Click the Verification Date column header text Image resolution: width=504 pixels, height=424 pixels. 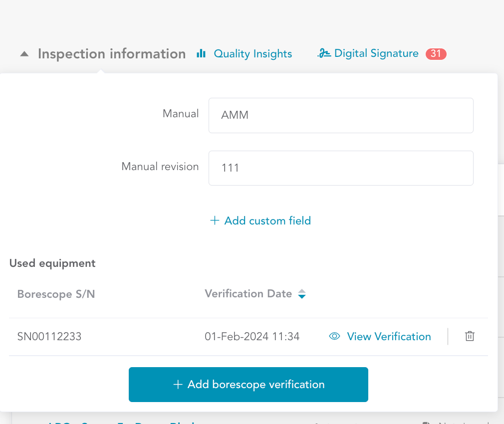[x=248, y=294]
